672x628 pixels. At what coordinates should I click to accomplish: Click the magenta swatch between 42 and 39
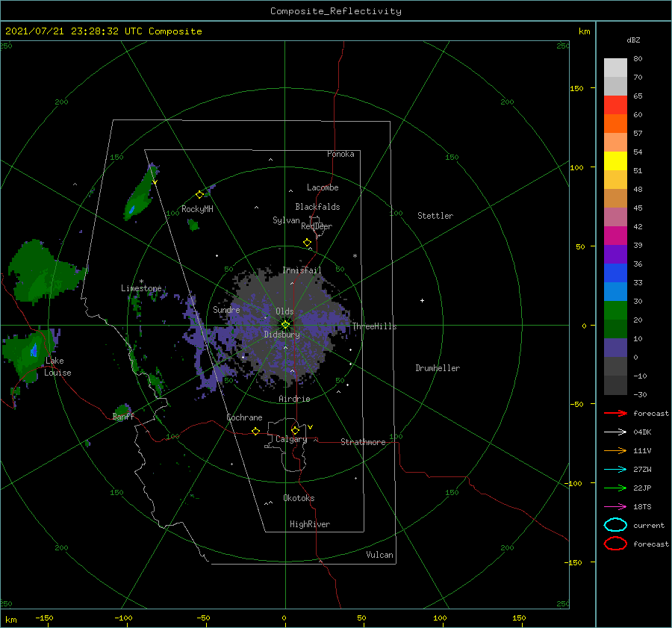[x=615, y=236]
